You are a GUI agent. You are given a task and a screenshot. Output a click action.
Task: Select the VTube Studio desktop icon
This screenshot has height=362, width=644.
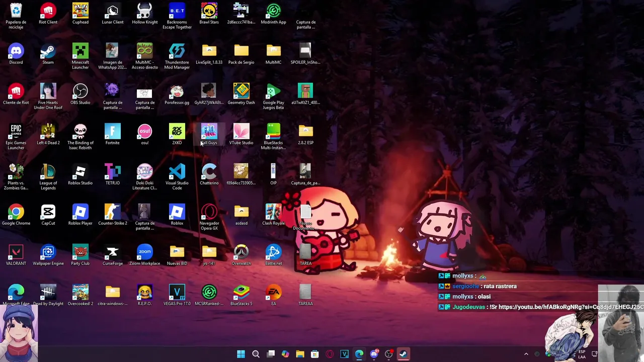242,134
